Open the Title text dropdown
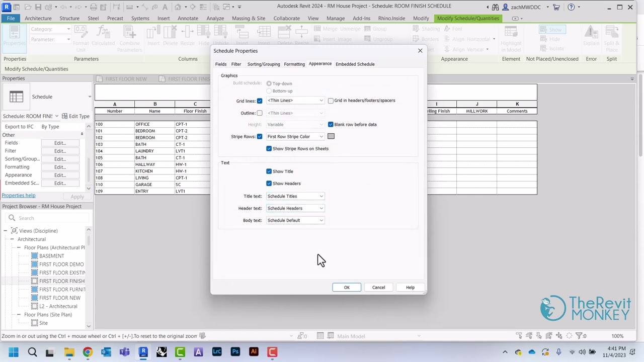The width and height of the screenshot is (644, 362). (295, 196)
